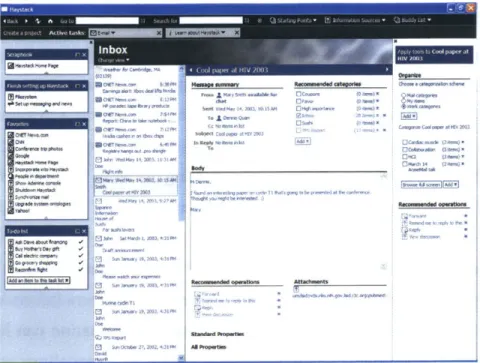The image size is (480, 363).
Task: Click Mary Smith person icon in From
Action: click(219, 95)
